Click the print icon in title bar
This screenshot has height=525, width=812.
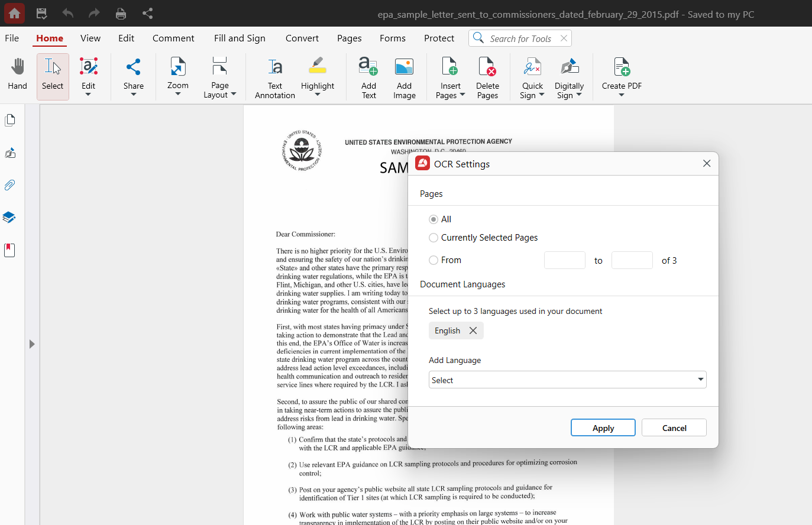[x=121, y=13]
